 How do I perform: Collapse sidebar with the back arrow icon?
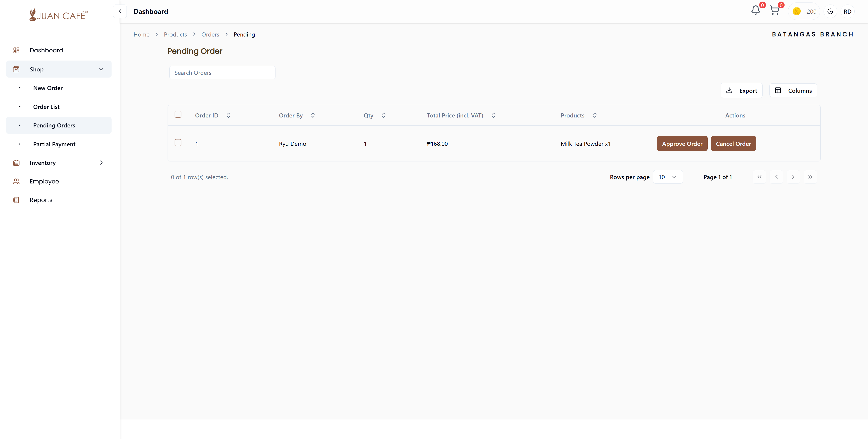coord(120,12)
